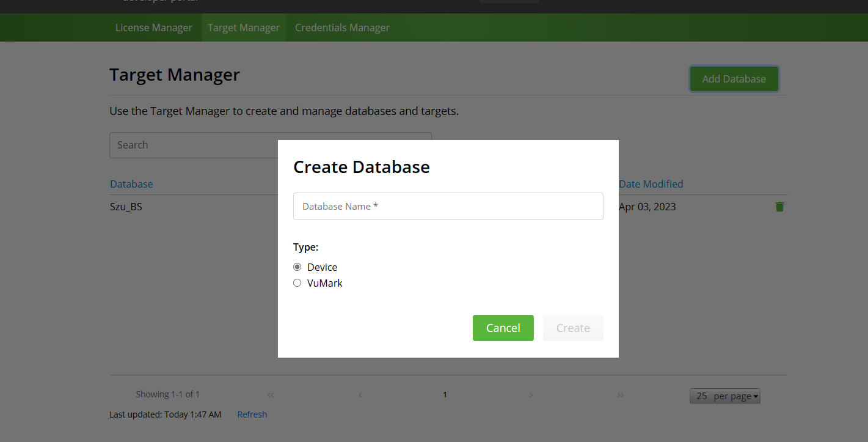
Task: Open the per page dropdown
Action: click(x=725, y=396)
